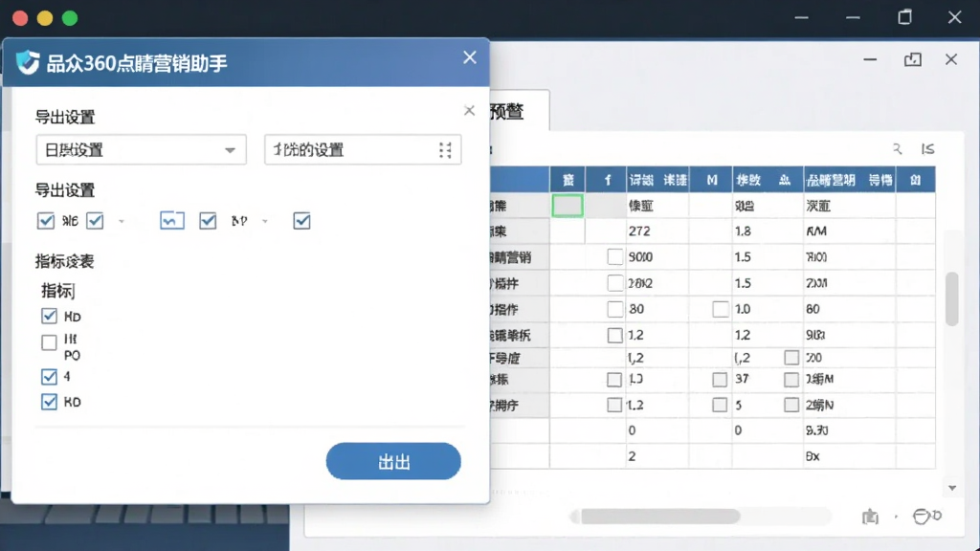The height and width of the screenshot is (551, 980).
Task: Close the 品众360点睛营销助手 dialog with its title-bar X
Action: (x=469, y=57)
